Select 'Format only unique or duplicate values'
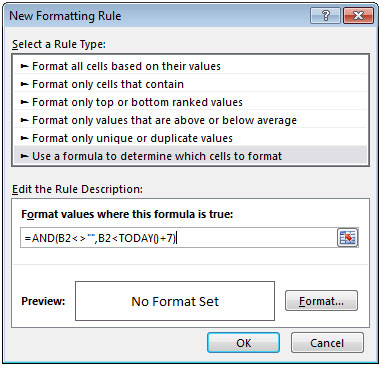The width and height of the screenshot is (381, 366). (x=190, y=138)
